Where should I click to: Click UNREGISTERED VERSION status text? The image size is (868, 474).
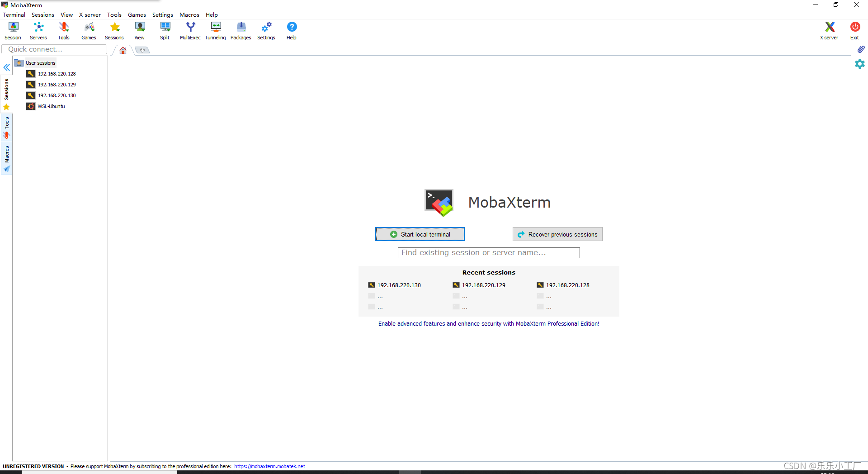[33, 466]
